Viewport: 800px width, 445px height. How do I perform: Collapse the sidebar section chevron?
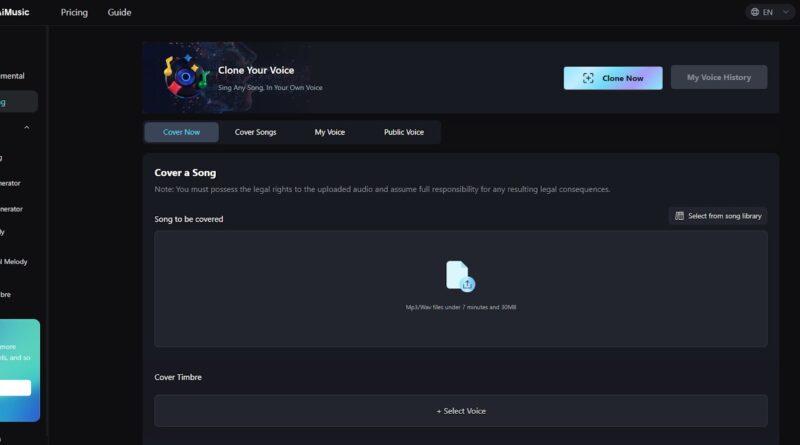[x=27, y=128]
